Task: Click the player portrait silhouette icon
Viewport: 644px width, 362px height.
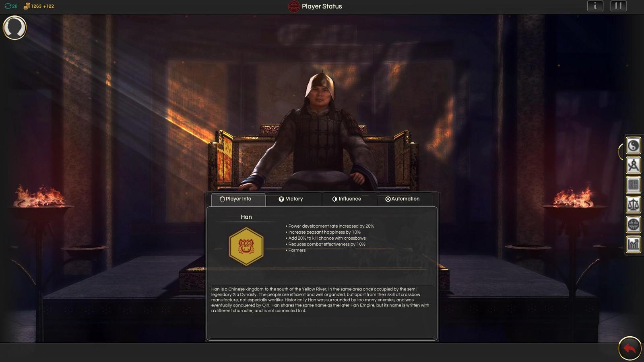Action: [14, 28]
